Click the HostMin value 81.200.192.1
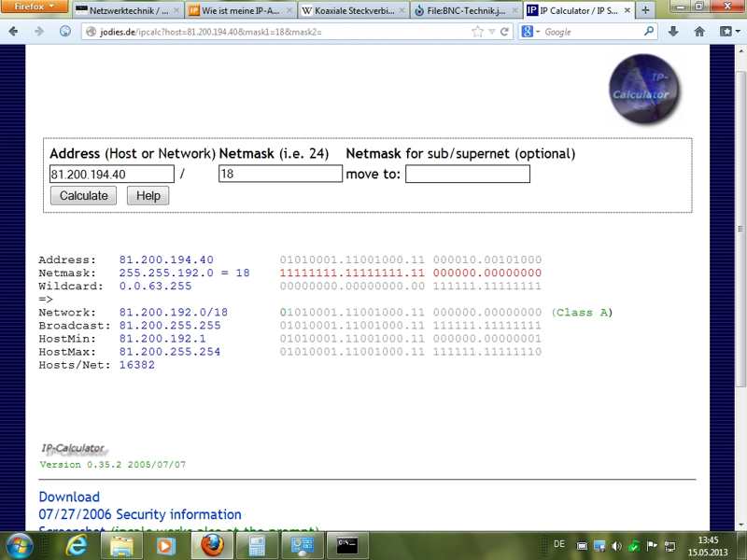This screenshot has height=560, width=747. 162,339
